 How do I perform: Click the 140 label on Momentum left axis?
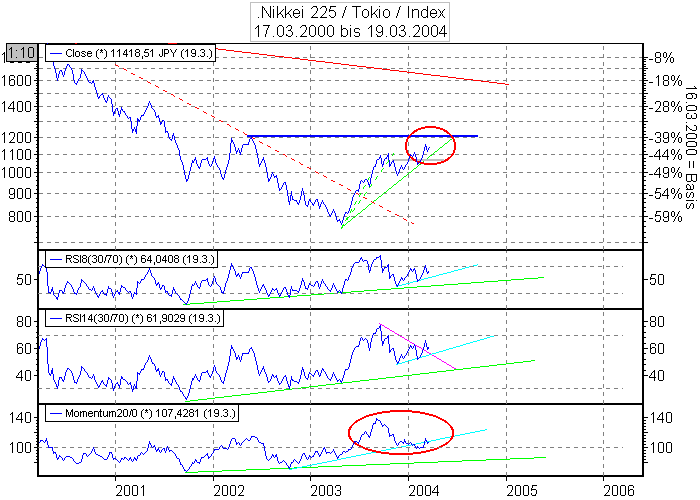(21, 418)
